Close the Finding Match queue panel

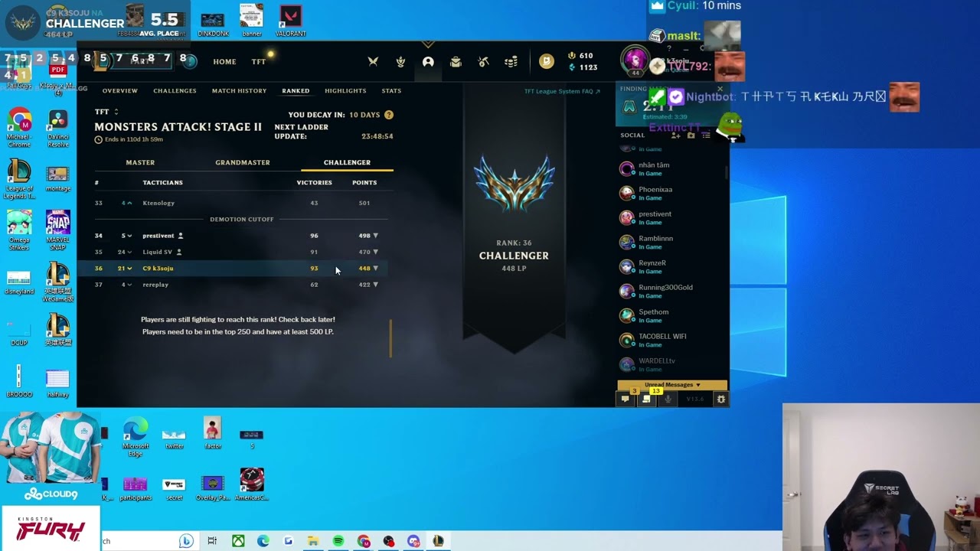click(x=720, y=89)
